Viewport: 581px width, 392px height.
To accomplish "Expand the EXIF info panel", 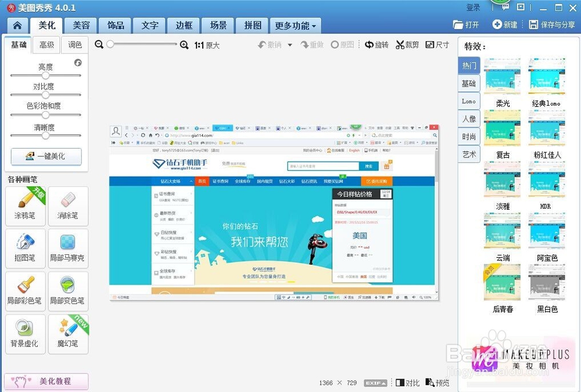I will pos(376,383).
